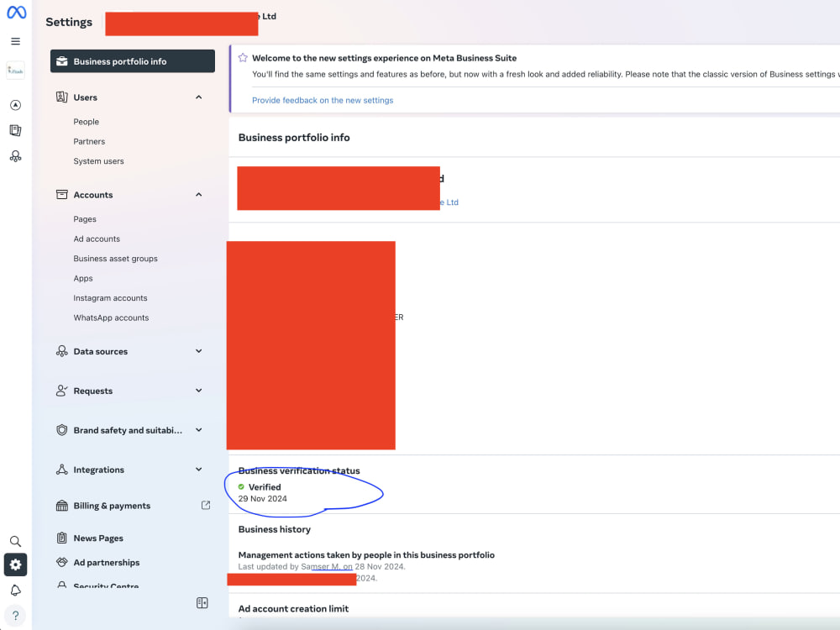
Task: Open Business asset groups
Action: (x=115, y=258)
